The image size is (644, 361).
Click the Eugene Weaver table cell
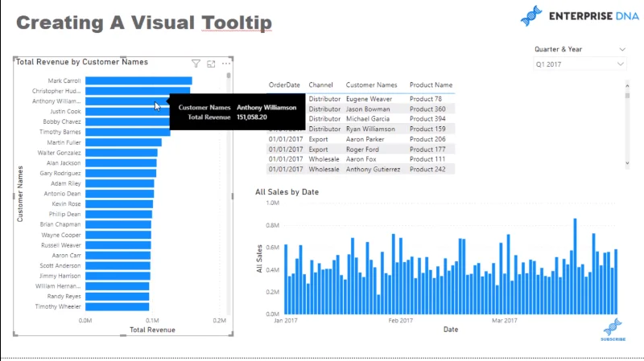[369, 99]
